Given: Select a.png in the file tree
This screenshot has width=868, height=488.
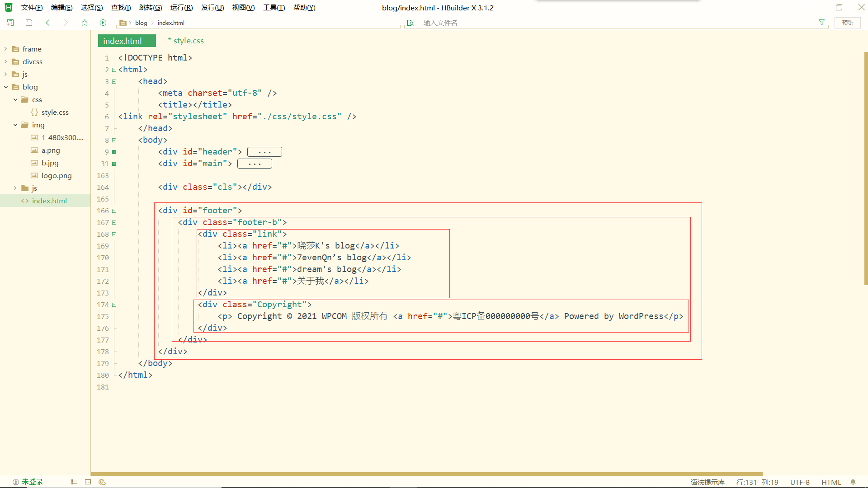Looking at the screenshot, I should [x=50, y=150].
